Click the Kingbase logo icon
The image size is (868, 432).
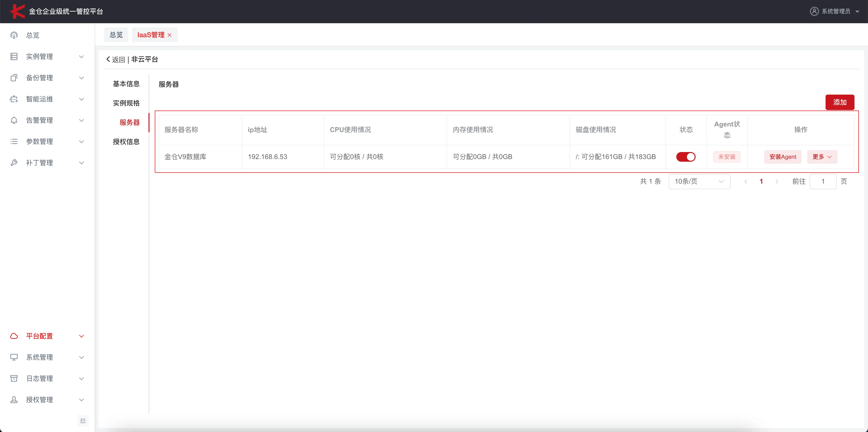(x=17, y=12)
